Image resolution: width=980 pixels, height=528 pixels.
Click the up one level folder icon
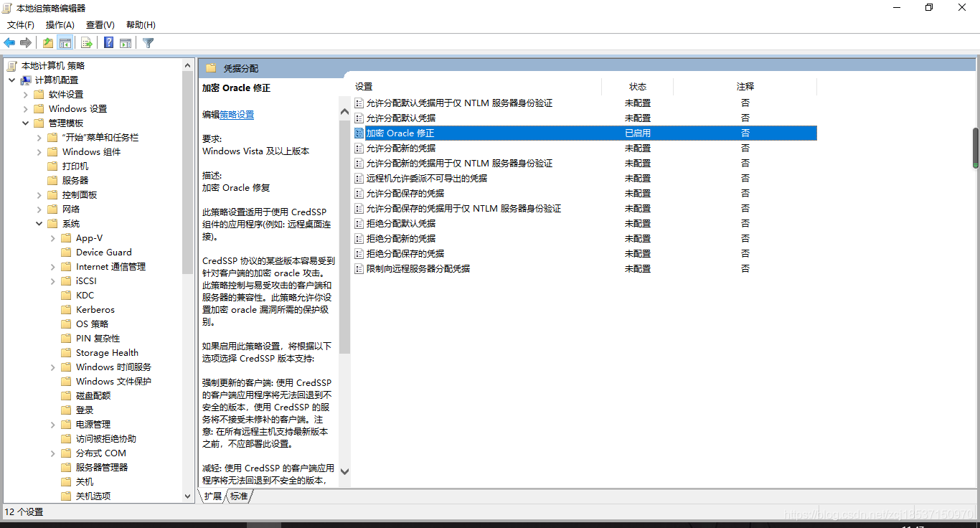[47, 42]
